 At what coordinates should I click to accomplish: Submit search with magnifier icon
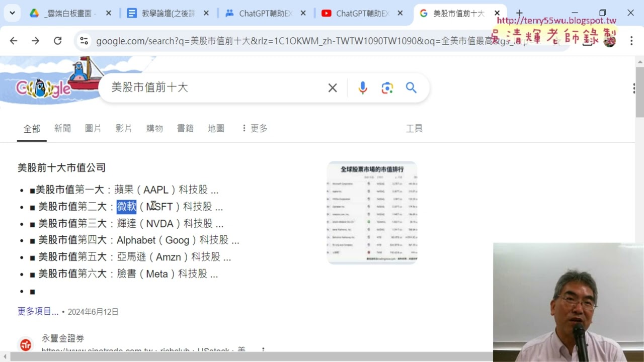click(x=411, y=88)
